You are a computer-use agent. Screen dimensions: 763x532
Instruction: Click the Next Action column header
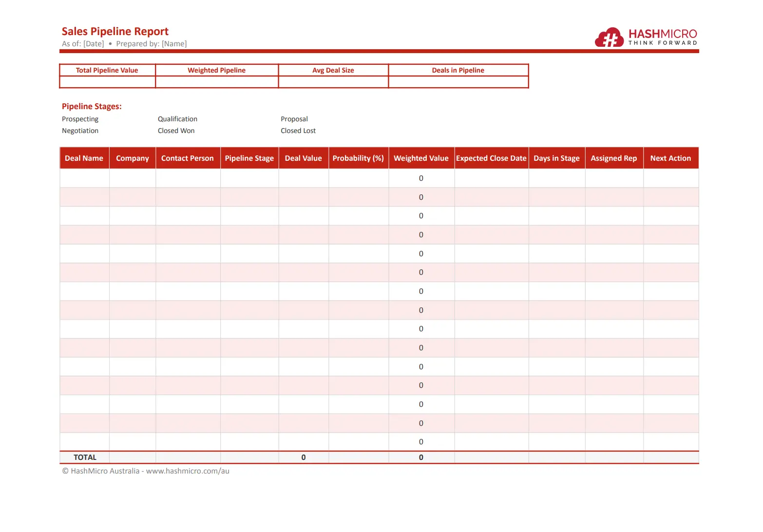pyautogui.click(x=670, y=158)
